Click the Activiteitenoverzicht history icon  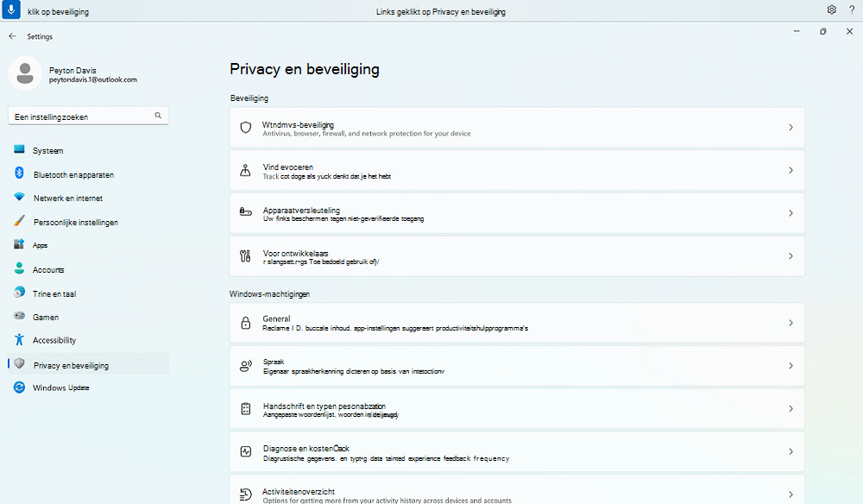pyautogui.click(x=246, y=495)
